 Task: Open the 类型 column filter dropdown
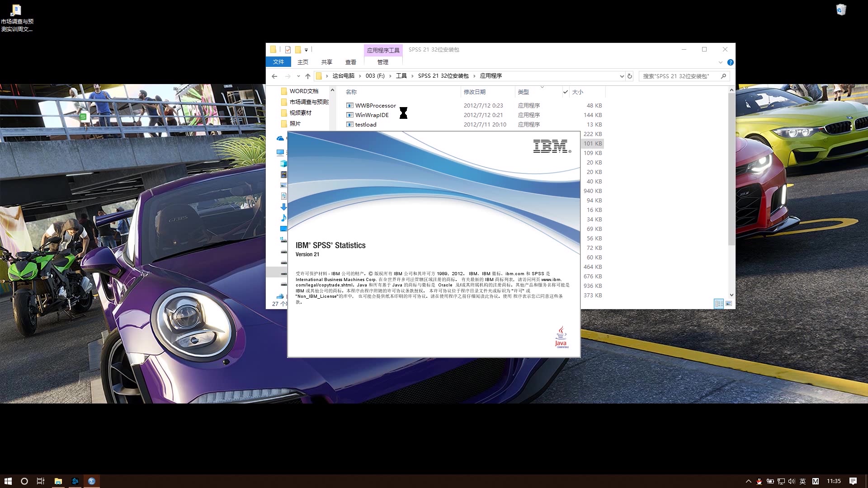tap(542, 87)
